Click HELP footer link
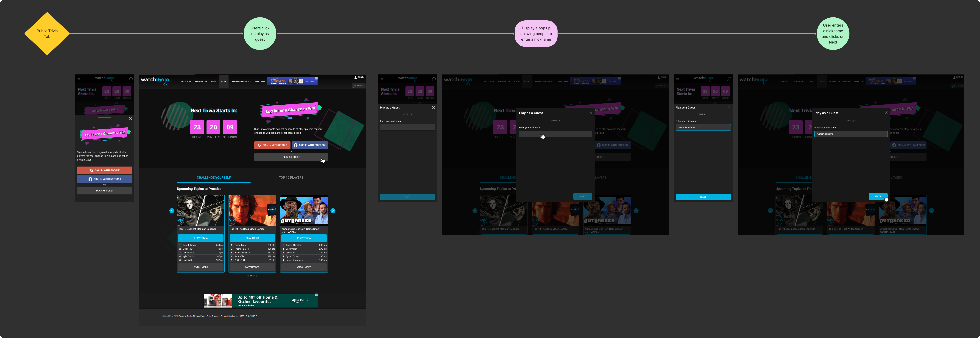980x338 pixels. click(254, 316)
